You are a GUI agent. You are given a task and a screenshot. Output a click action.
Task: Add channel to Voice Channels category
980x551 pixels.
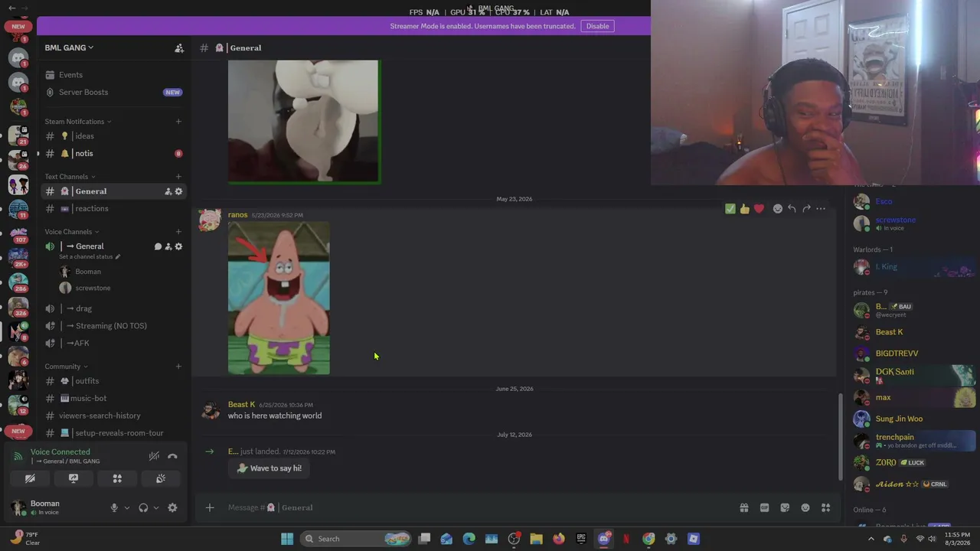[x=178, y=231]
